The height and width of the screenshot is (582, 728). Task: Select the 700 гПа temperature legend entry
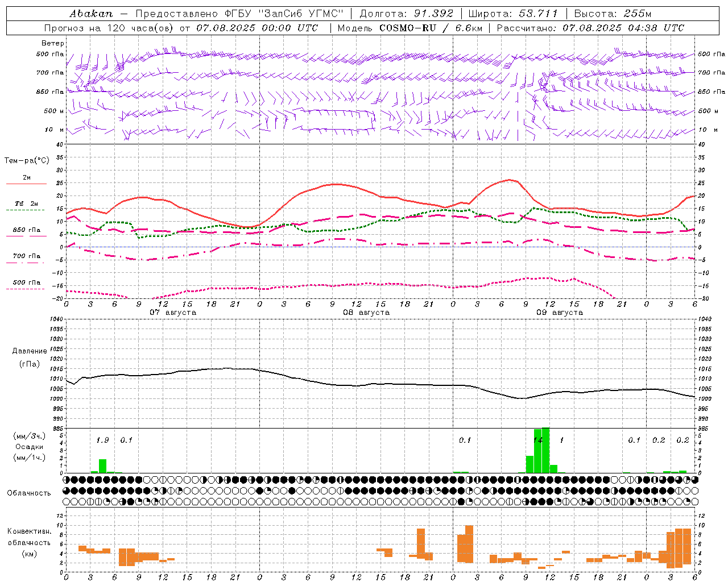(26, 258)
